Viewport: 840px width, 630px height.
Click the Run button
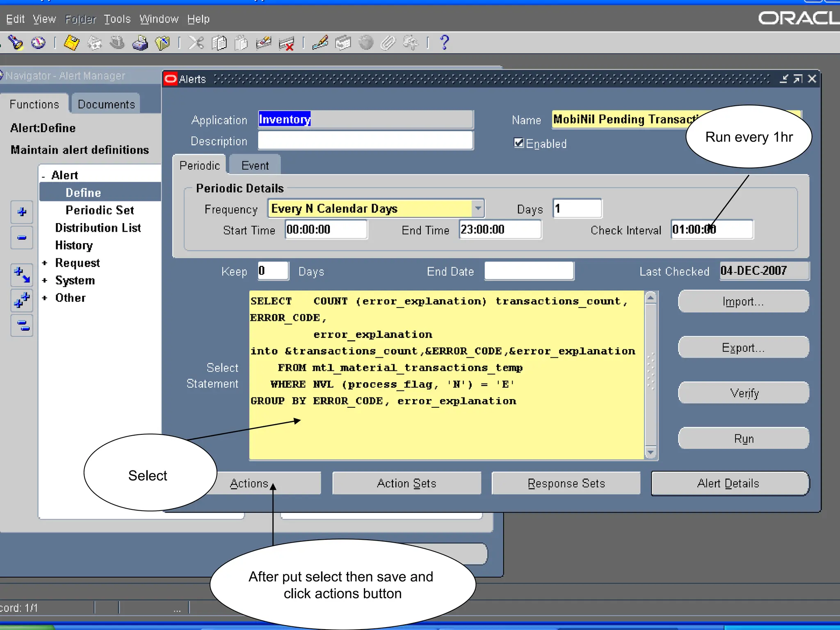click(744, 438)
